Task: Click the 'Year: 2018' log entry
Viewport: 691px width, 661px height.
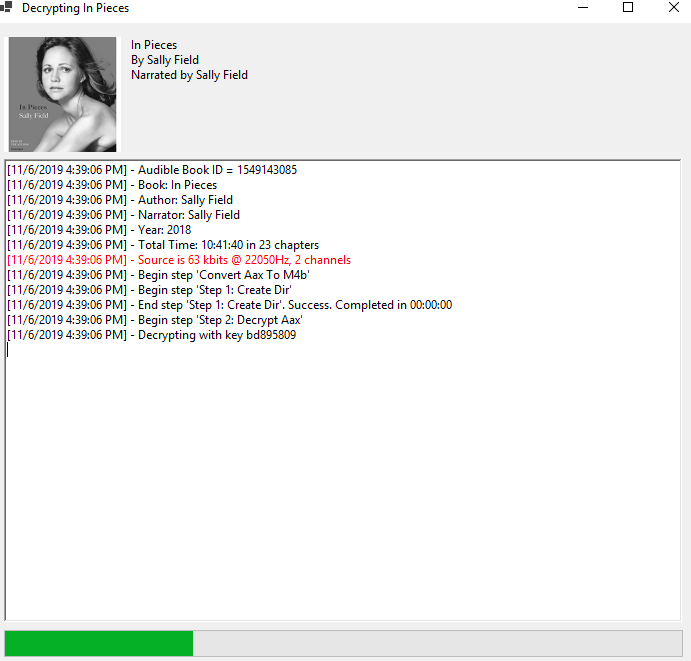Action: pyautogui.click(x=99, y=230)
